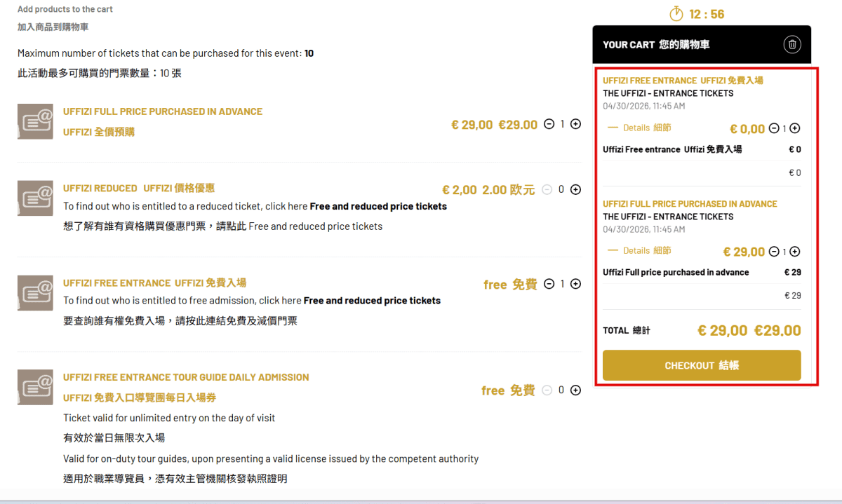Open Free and reduced price tickets link under Reduced
842x504 pixels.
click(378, 206)
